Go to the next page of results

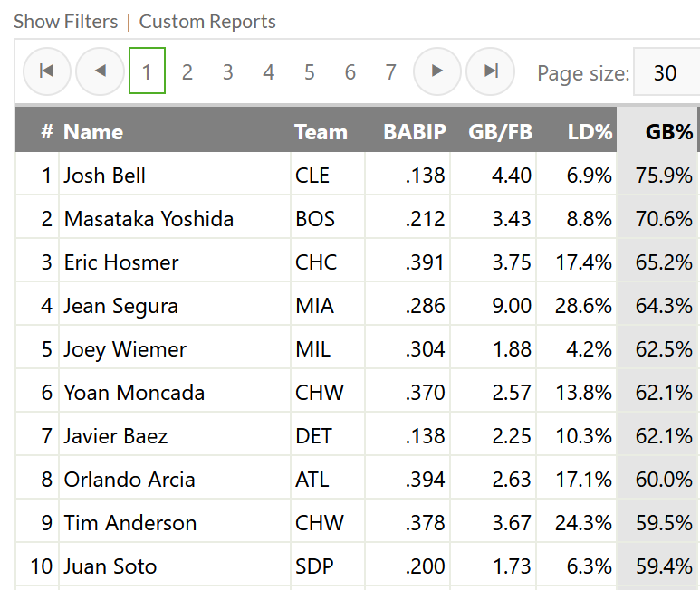437,71
